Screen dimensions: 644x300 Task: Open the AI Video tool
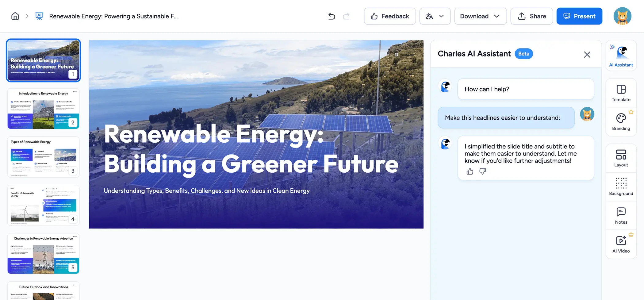point(621,244)
